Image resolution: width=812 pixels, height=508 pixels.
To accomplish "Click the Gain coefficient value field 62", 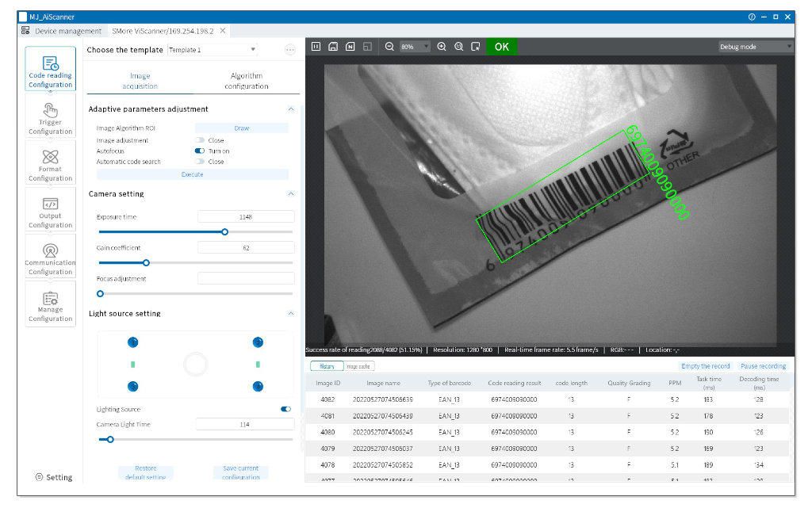I will tap(246, 248).
